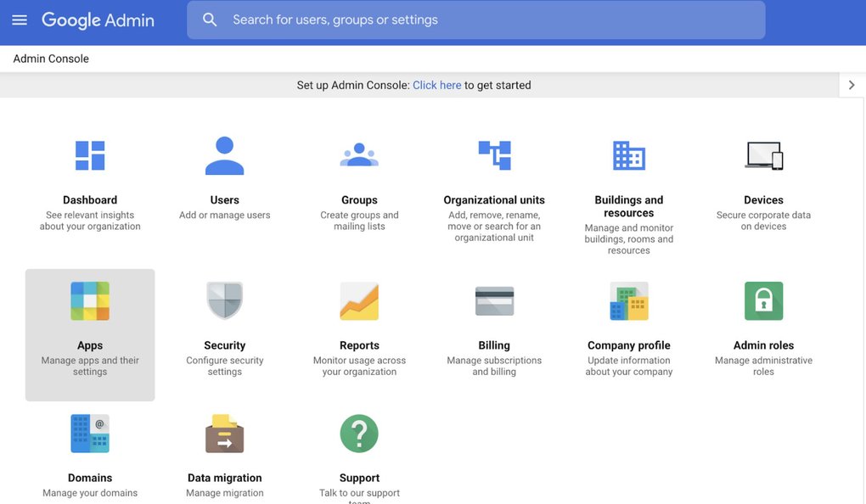Expand the side panel chevron arrow
The image size is (866, 504).
click(x=852, y=85)
